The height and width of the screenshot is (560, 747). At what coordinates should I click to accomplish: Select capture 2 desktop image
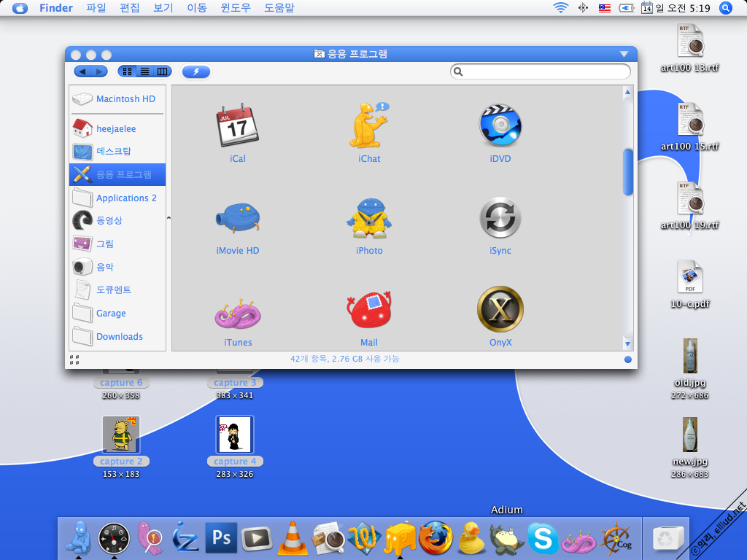121,435
